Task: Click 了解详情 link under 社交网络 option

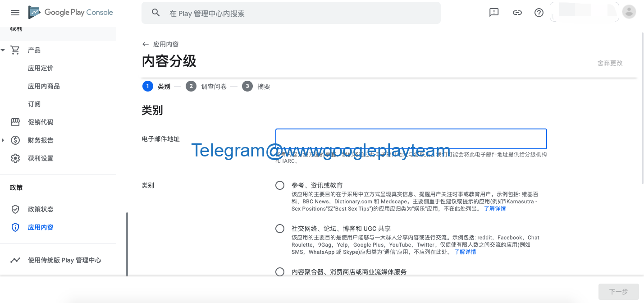Action: tap(465, 252)
